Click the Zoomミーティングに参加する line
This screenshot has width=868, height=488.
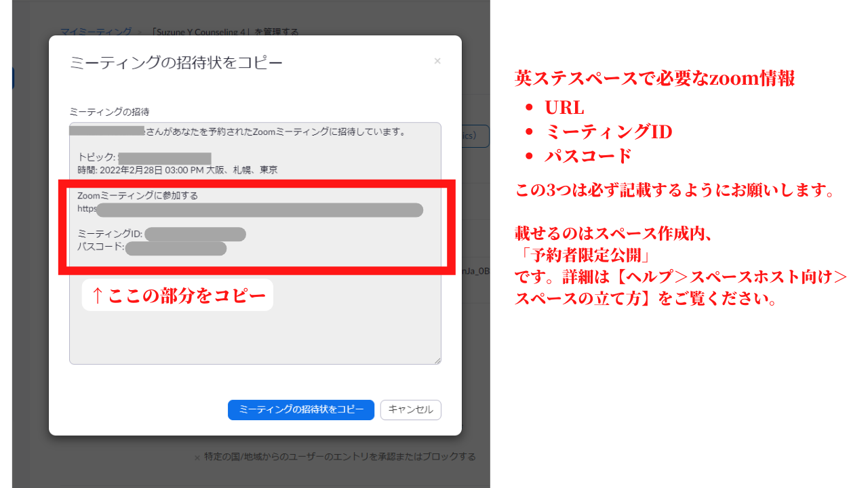tap(138, 196)
